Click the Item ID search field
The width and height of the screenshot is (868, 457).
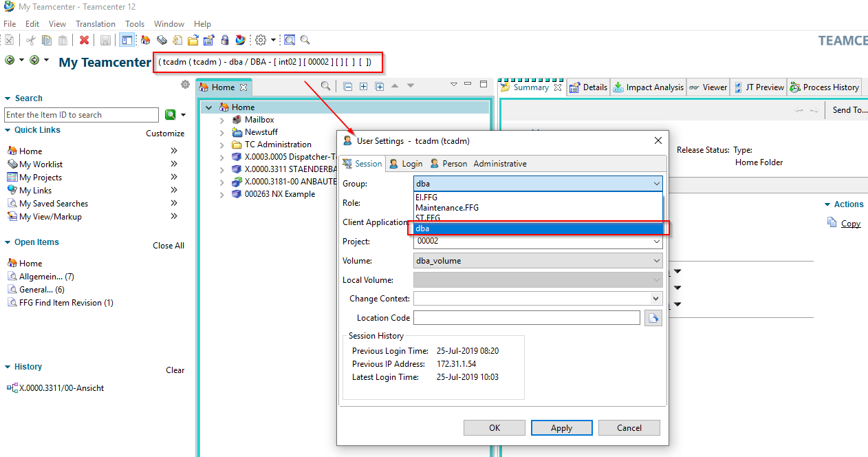click(x=81, y=115)
